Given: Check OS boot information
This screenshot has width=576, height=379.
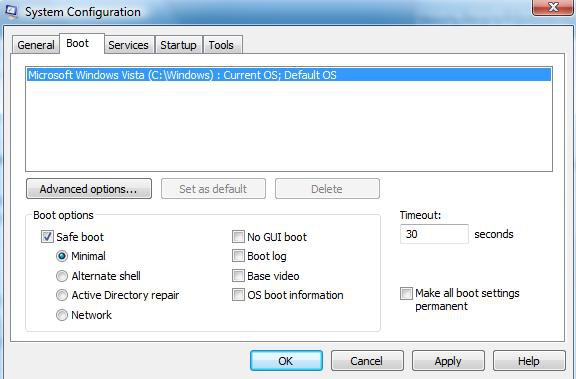Looking at the screenshot, I should pyautogui.click(x=238, y=295).
